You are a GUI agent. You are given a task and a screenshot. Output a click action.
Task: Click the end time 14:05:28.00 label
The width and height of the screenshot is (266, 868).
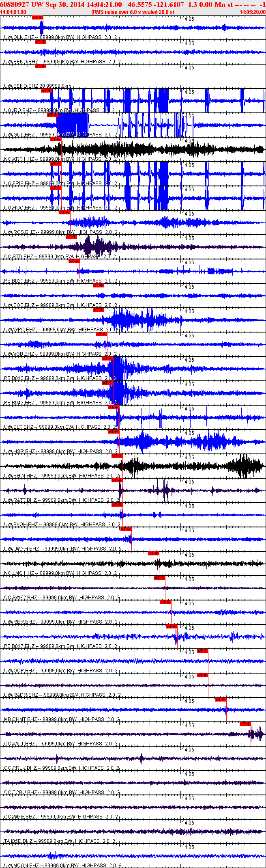point(253,12)
